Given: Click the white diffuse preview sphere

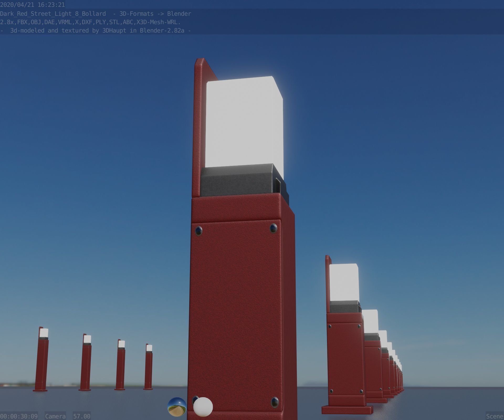Looking at the screenshot, I should click(203, 407).
